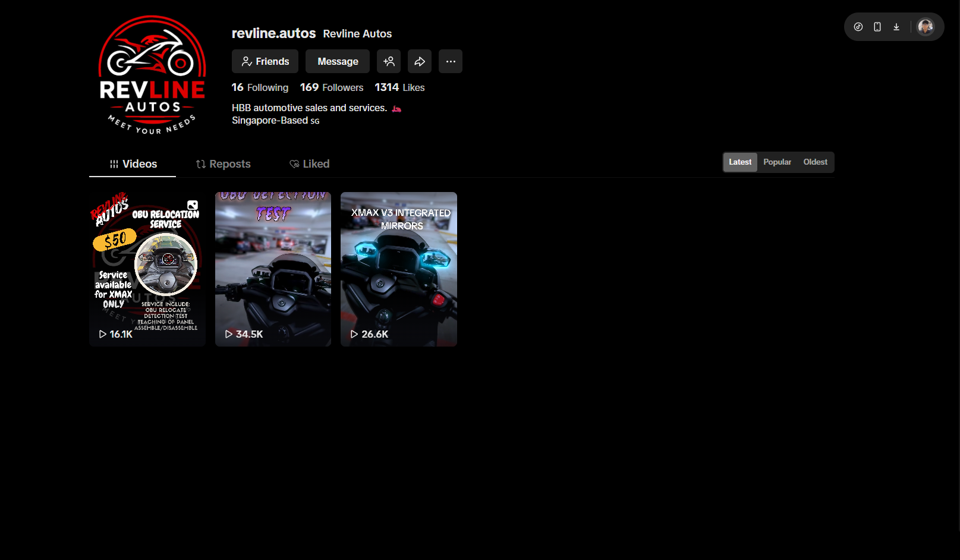The width and height of the screenshot is (960, 560).
Task: Open the OBU Relocation Service video
Action: [147, 269]
